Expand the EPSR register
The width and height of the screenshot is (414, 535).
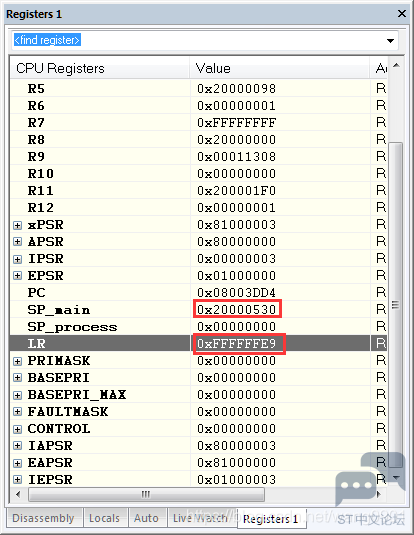pyautogui.click(x=17, y=276)
